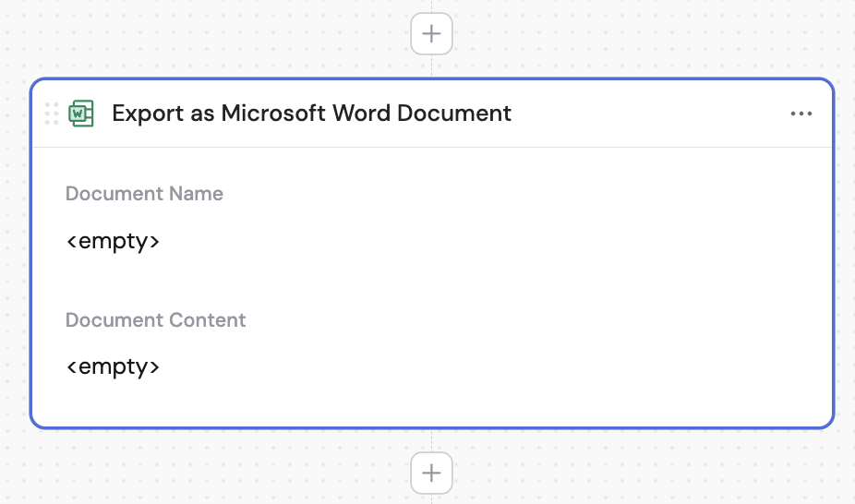Screen dimensions: 855x504
Task: Add a step below the export card
Action: (431, 473)
